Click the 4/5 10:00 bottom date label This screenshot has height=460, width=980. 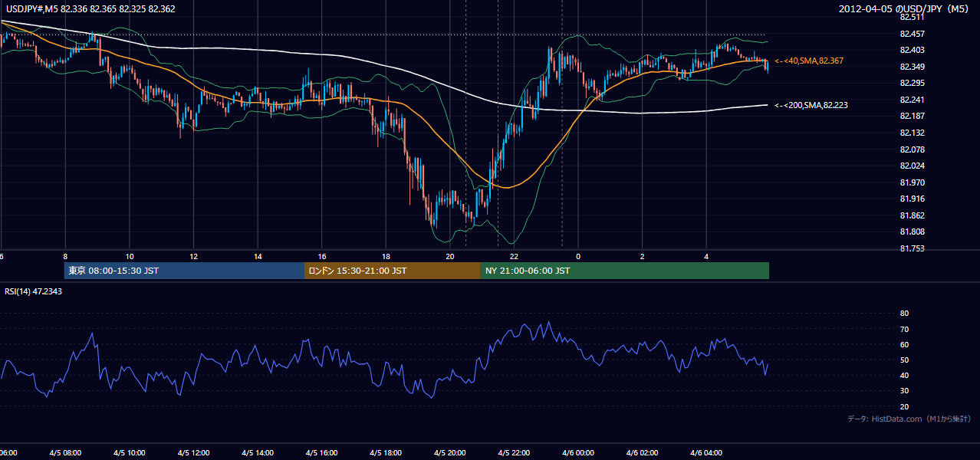coord(130,453)
